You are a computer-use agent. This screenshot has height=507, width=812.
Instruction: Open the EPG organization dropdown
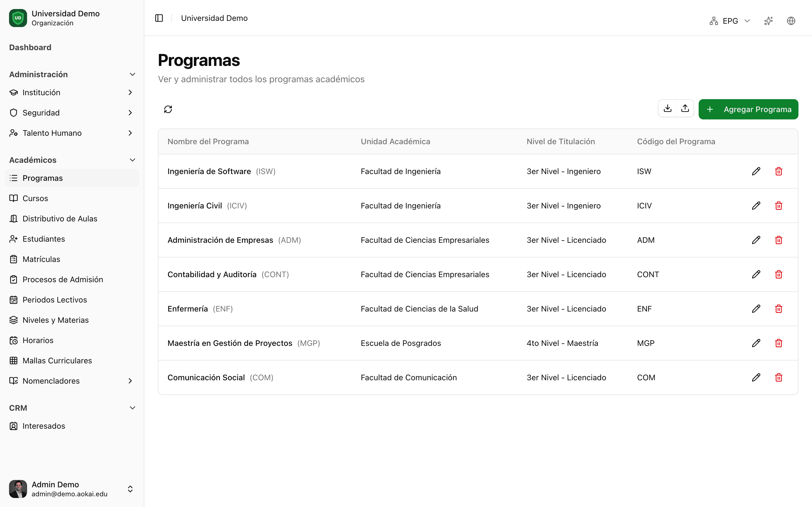pyautogui.click(x=730, y=21)
